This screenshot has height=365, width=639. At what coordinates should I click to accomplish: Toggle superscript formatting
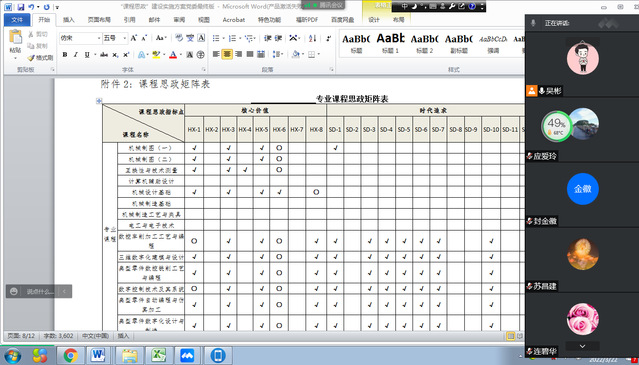(126, 55)
